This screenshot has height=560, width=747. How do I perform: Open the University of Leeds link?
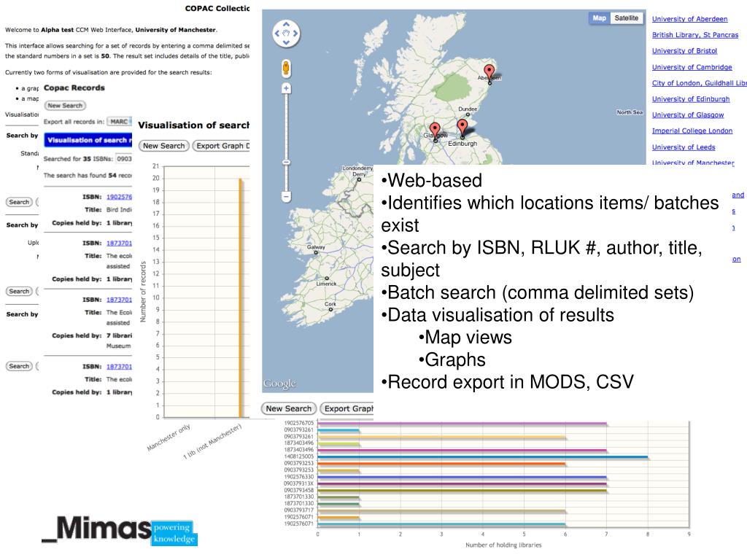point(683,147)
